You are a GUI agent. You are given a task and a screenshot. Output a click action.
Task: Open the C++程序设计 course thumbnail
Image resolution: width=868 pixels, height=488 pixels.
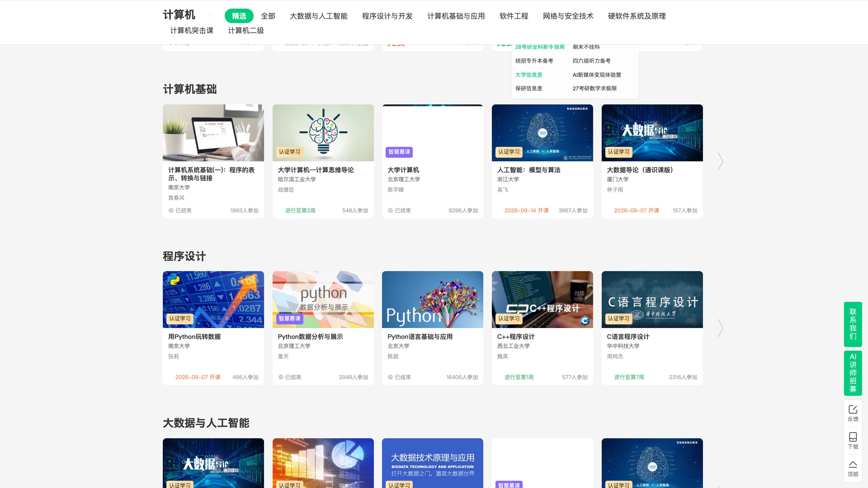542,300
